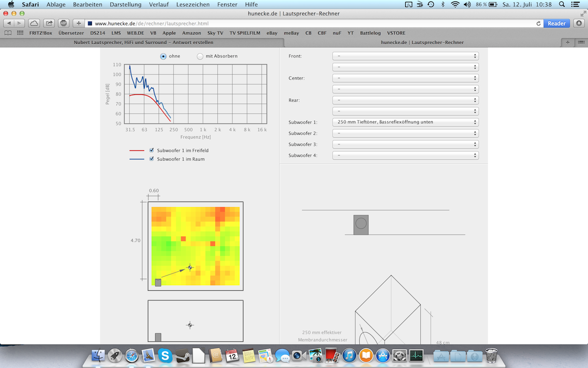Click the iCloud Tabs toolbar button
The image size is (588, 368).
[x=34, y=23]
